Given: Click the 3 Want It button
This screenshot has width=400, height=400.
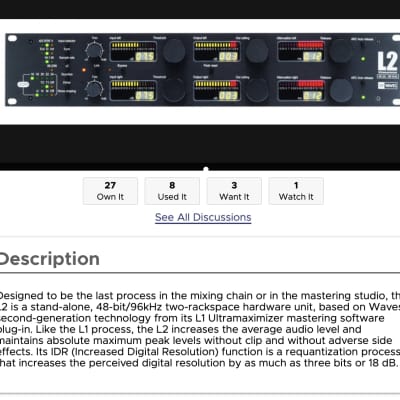Looking at the screenshot, I should click(234, 191).
